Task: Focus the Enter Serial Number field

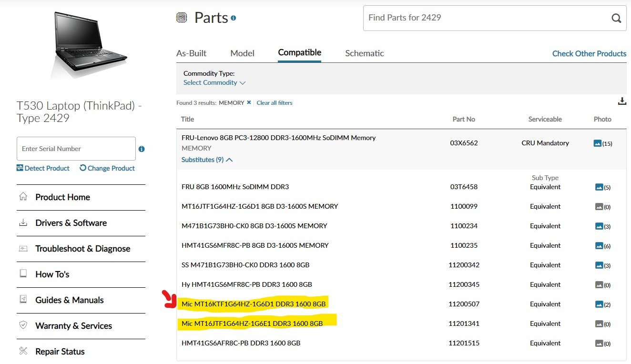Action: pos(76,149)
